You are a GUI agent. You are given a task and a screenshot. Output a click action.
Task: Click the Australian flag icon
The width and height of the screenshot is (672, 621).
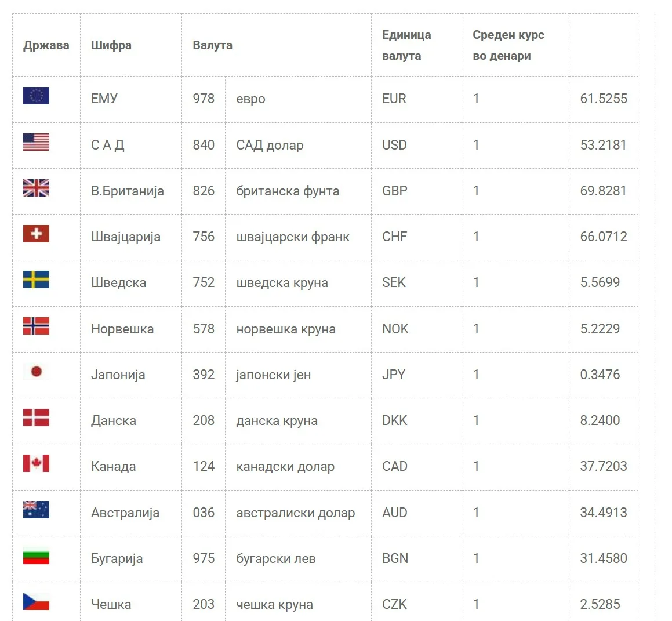(x=36, y=510)
